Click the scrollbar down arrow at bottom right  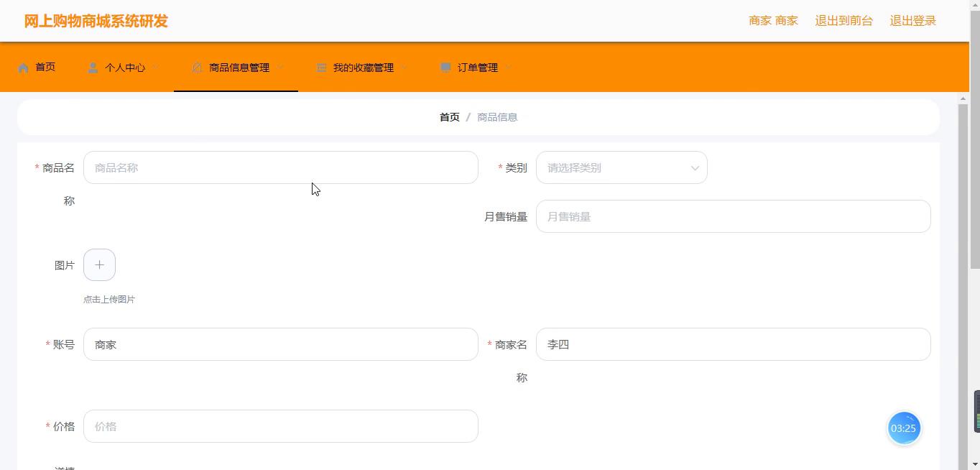963,464
